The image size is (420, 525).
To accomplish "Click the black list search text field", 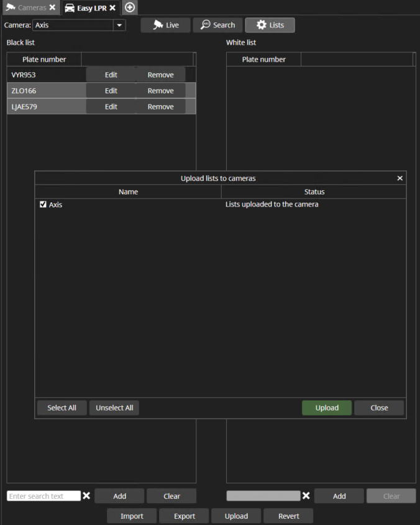I will coord(43,496).
